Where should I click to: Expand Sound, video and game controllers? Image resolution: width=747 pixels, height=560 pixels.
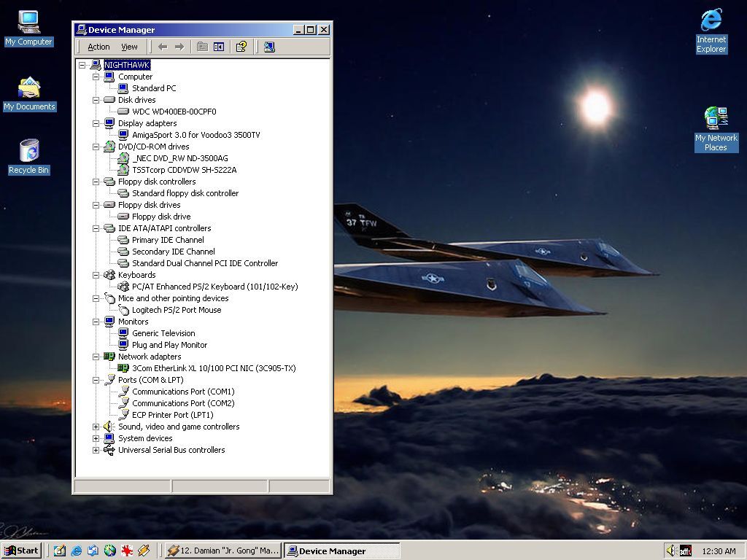(96, 427)
